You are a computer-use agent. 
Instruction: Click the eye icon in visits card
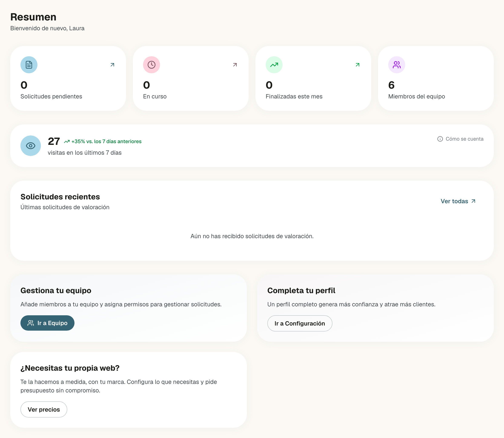click(30, 146)
